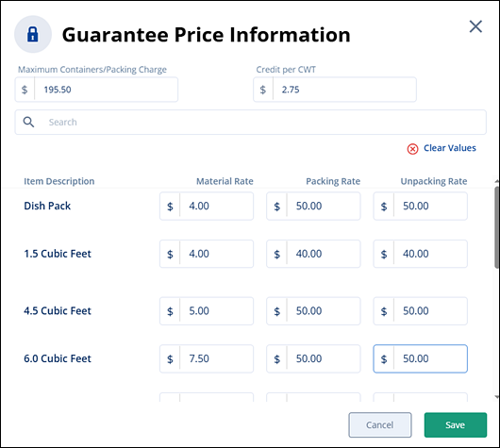Edit 4.5 Cubic Feet Unpacking Rate field
Screen dimensions: 500x448
click(x=420, y=311)
